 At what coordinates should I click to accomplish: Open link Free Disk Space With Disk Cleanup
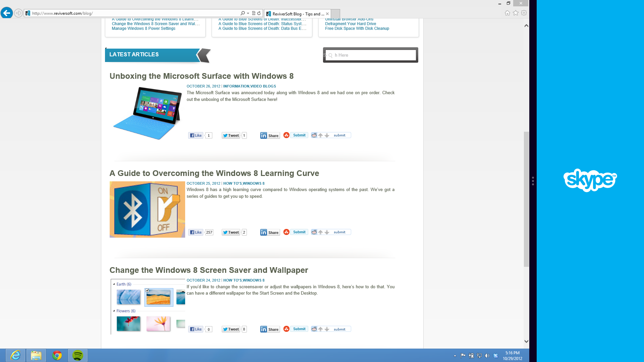[x=357, y=28]
